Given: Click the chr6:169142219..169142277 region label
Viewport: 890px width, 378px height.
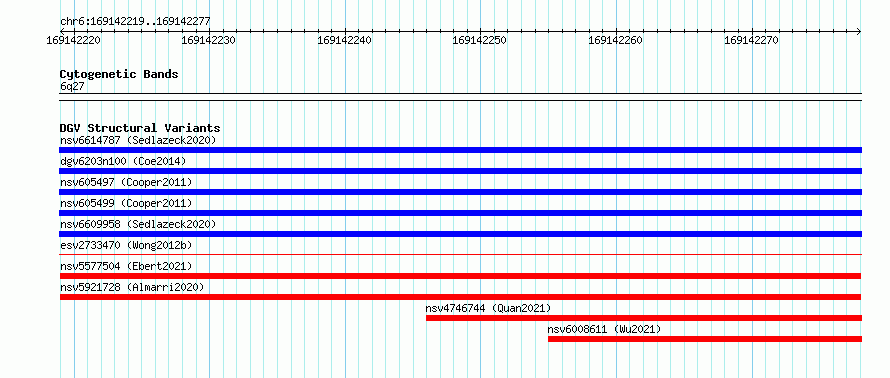Looking at the screenshot, I should pyautogui.click(x=135, y=22).
